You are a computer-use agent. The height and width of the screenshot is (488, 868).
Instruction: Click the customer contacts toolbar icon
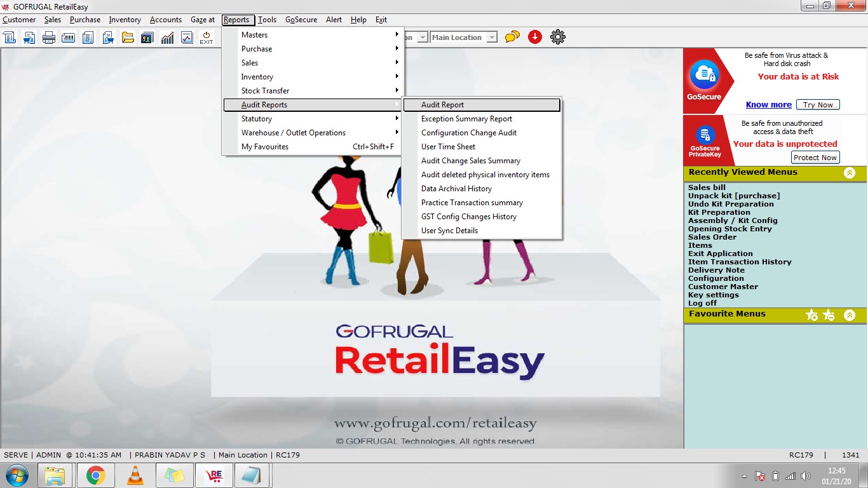point(147,37)
